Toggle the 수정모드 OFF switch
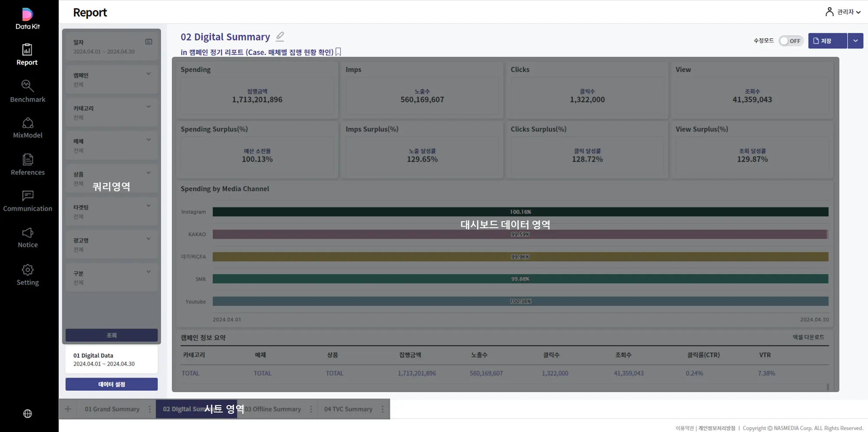Screen dimensions: 868x432 coord(791,41)
